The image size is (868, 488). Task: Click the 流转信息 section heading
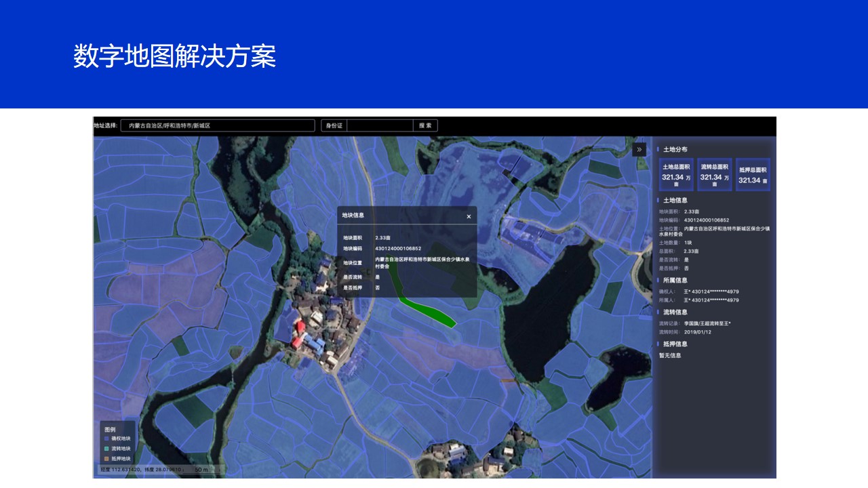click(675, 312)
